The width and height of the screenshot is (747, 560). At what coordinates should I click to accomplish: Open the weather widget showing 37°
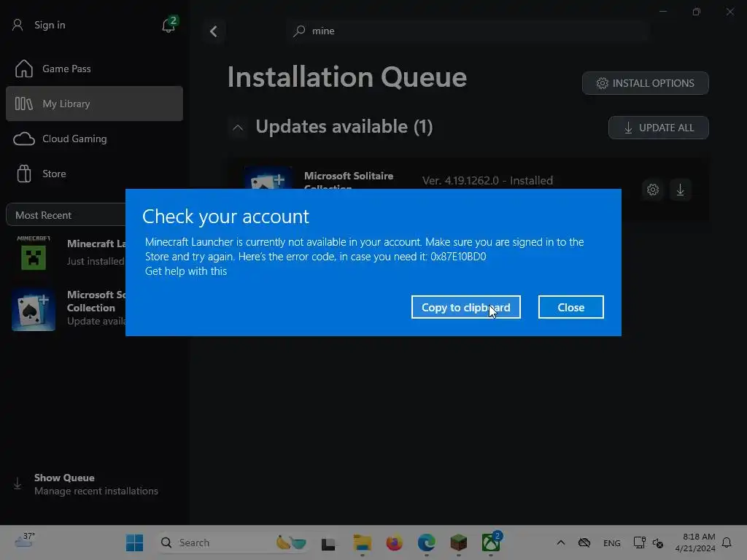pyautogui.click(x=25, y=541)
